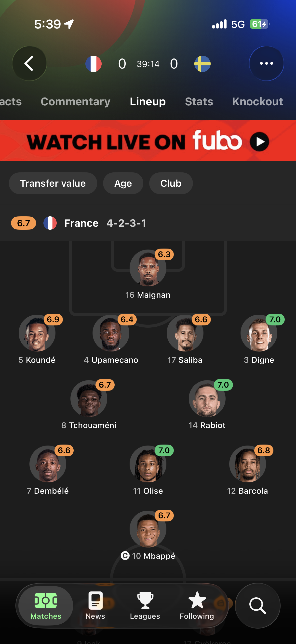Tap the Watch Live on fubo banner
296x644 pixels.
coord(148,140)
